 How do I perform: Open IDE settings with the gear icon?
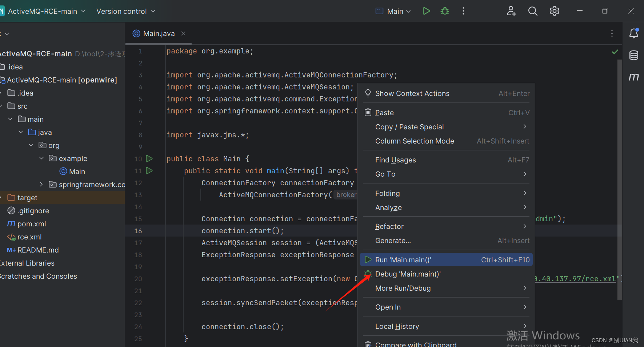[x=555, y=11]
